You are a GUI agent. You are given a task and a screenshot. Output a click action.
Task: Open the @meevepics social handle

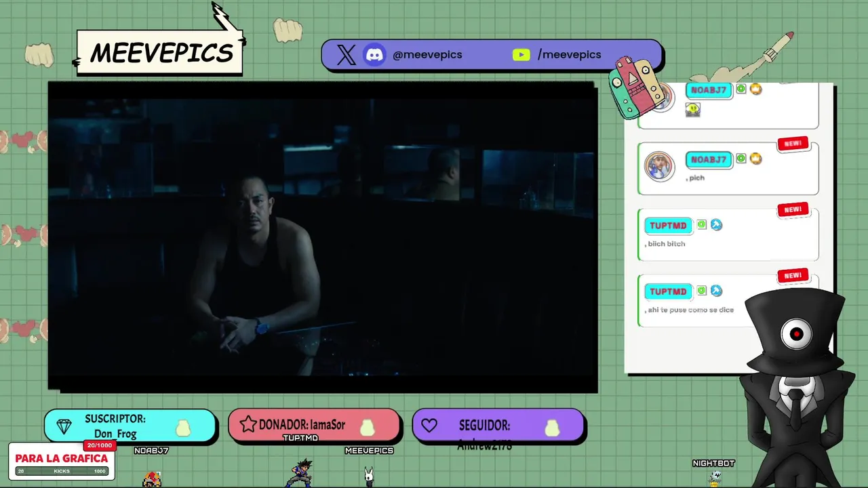click(x=427, y=55)
